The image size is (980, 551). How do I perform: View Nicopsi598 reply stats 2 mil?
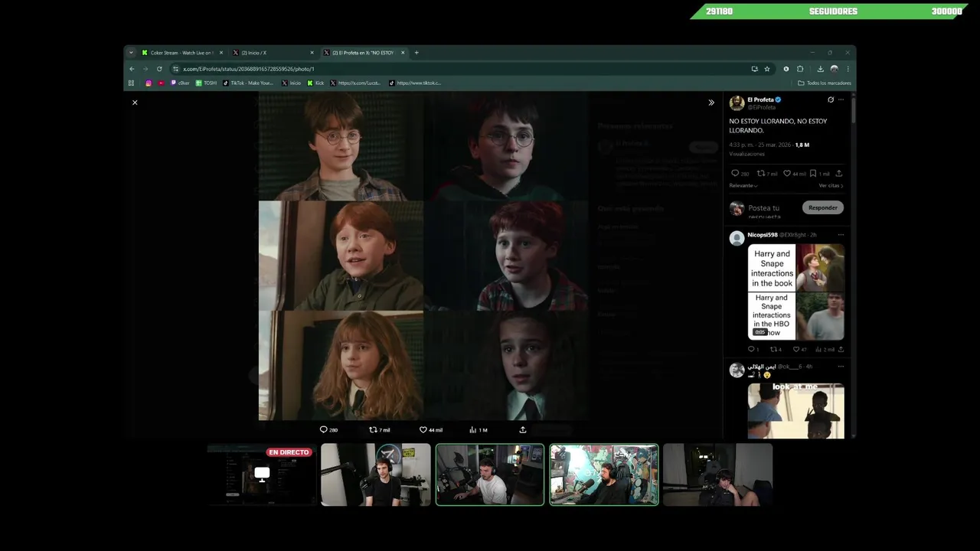[825, 350]
